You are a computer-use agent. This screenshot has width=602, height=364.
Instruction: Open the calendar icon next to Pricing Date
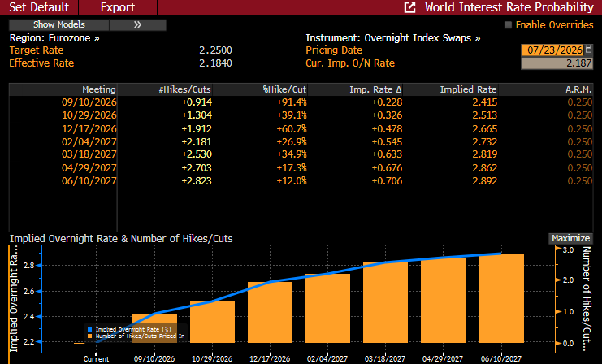[588, 50]
